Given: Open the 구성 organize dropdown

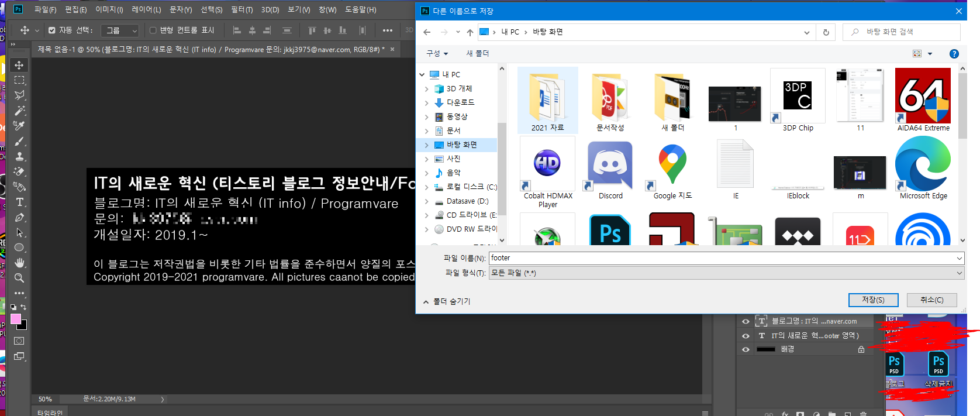Looking at the screenshot, I should coord(437,53).
